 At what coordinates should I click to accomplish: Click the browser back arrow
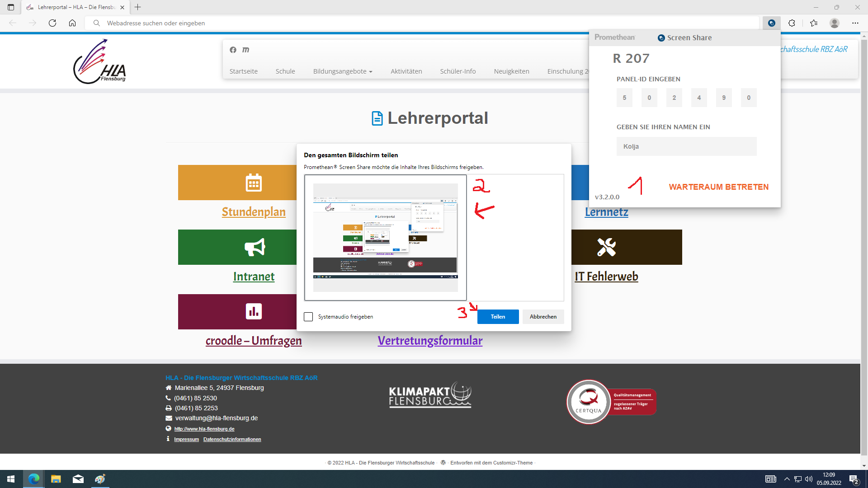[13, 23]
